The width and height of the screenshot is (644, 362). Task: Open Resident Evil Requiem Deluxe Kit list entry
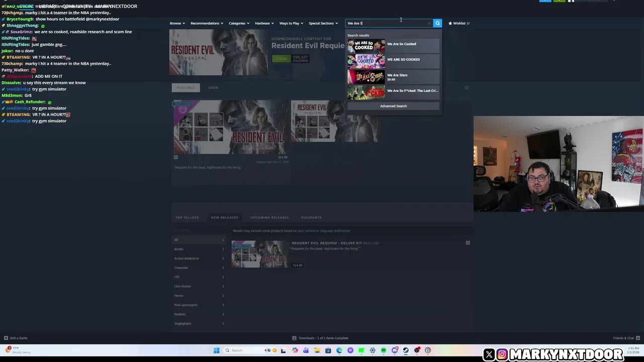[351, 254]
